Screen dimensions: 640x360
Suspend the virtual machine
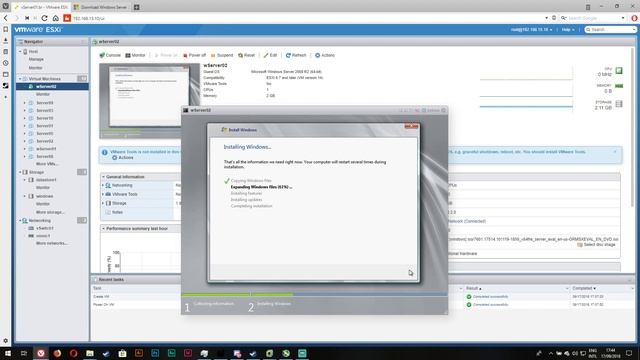coord(222,55)
